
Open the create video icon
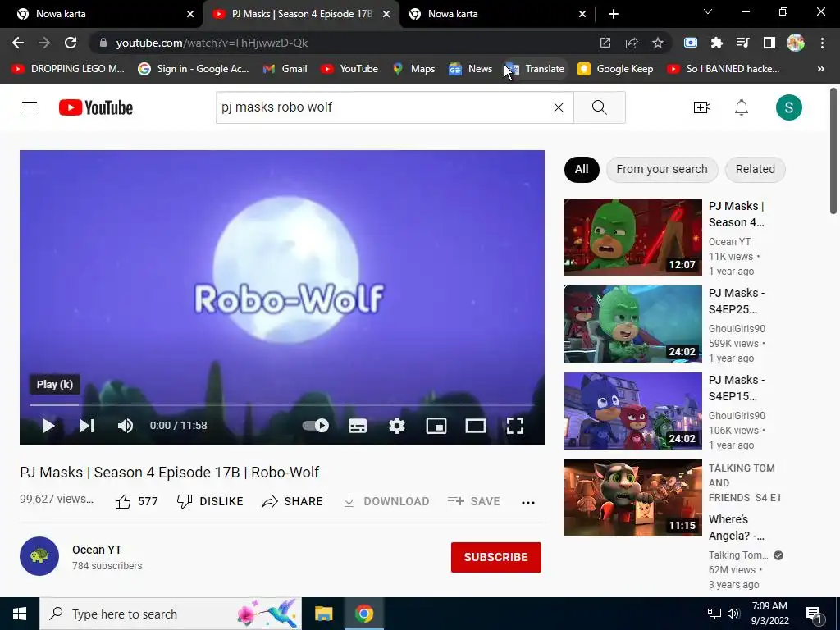(702, 107)
